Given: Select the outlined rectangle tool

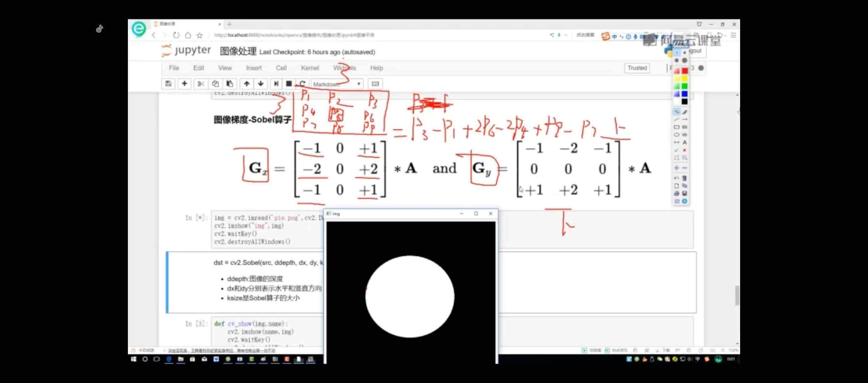Looking at the screenshot, I should (x=677, y=127).
